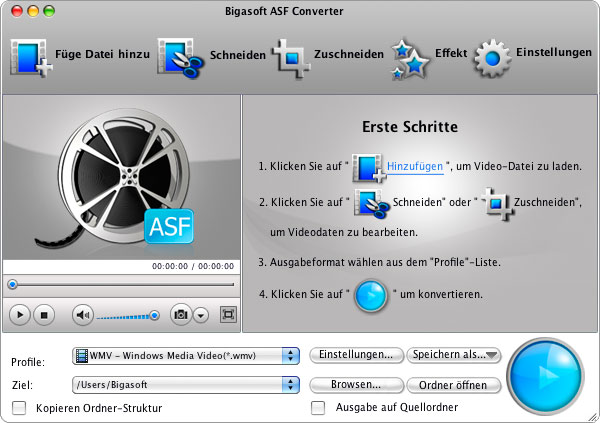Click the Browsen... button
Image resolution: width=600 pixels, height=423 pixels.
[356, 385]
